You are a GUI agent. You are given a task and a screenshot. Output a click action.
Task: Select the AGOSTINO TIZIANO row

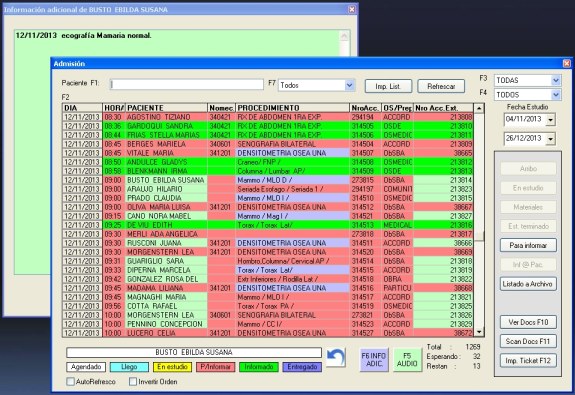(x=268, y=117)
